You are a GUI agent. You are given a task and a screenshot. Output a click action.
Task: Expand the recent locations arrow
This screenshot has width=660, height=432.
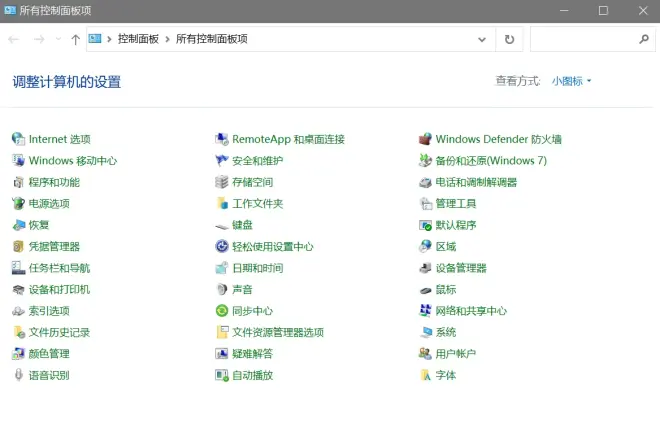(x=58, y=39)
